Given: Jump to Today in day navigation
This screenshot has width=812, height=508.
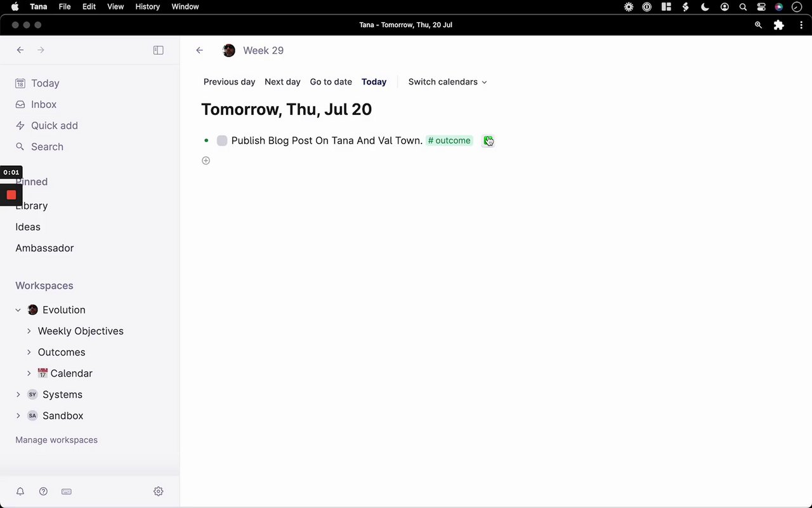Looking at the screenshot, I should coord(374,82).
